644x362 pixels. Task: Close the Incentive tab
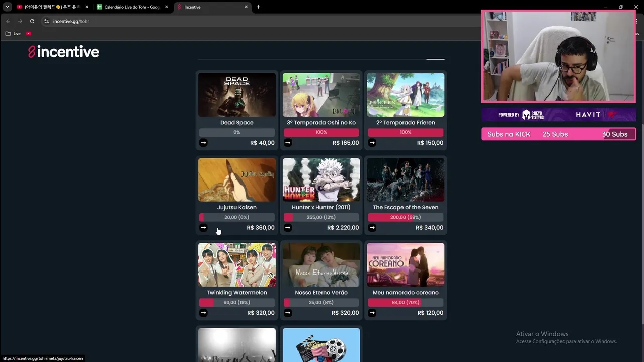246,7
